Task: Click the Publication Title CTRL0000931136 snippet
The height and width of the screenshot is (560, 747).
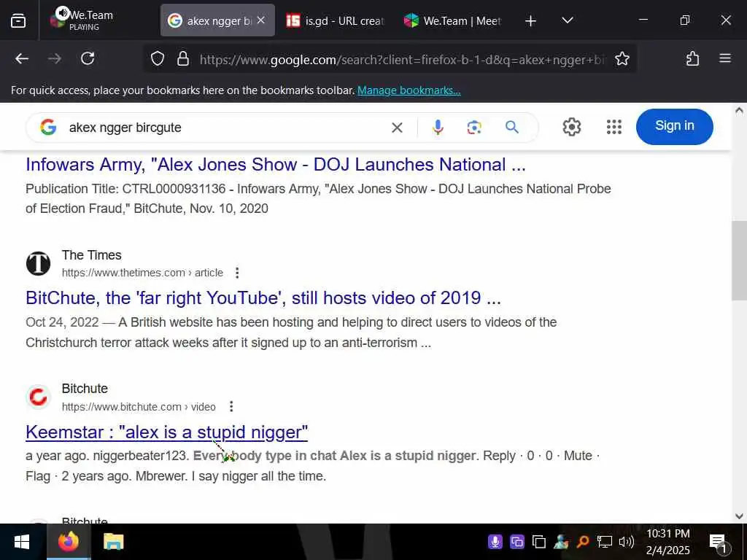Action: 318,198
